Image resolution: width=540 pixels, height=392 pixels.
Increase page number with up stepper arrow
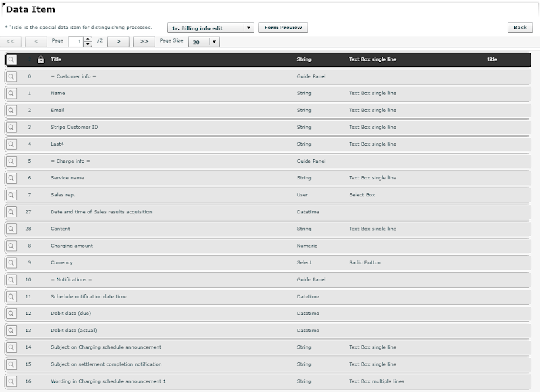(x=88, y=39)
